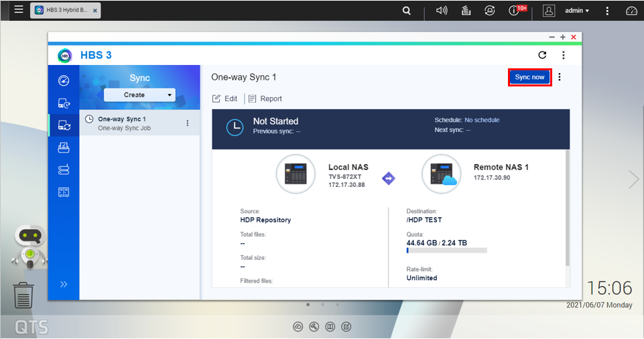Open the three-dot menu beside Sync now
The width and height of the screenshot is (644, 339).
[x=560, y=77]
